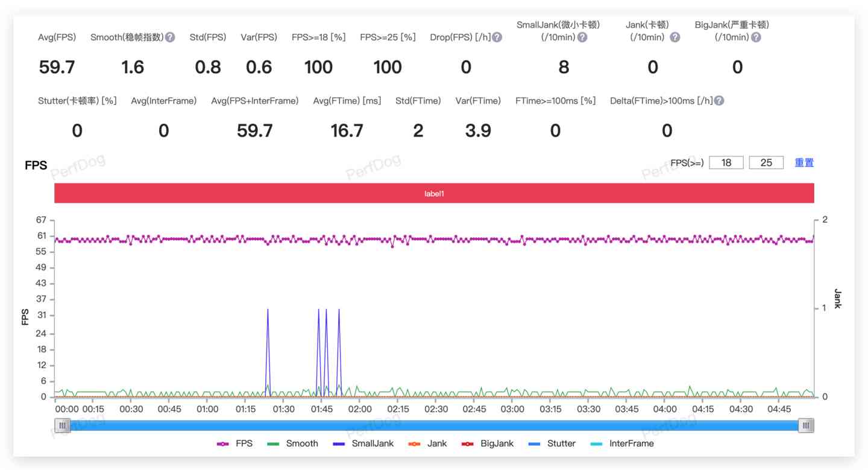Image resolution: width=868 pixels, height=470 pixels.
Task: Select the red label1 bar
Action: (434, 194)
